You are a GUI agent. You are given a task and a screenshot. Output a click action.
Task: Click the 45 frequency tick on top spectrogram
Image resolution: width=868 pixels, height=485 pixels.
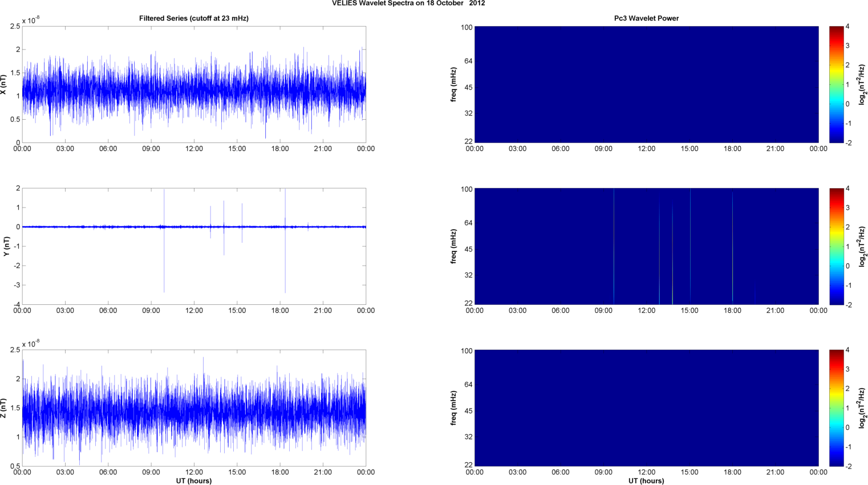pyautogui.click(x=468, y=87)
